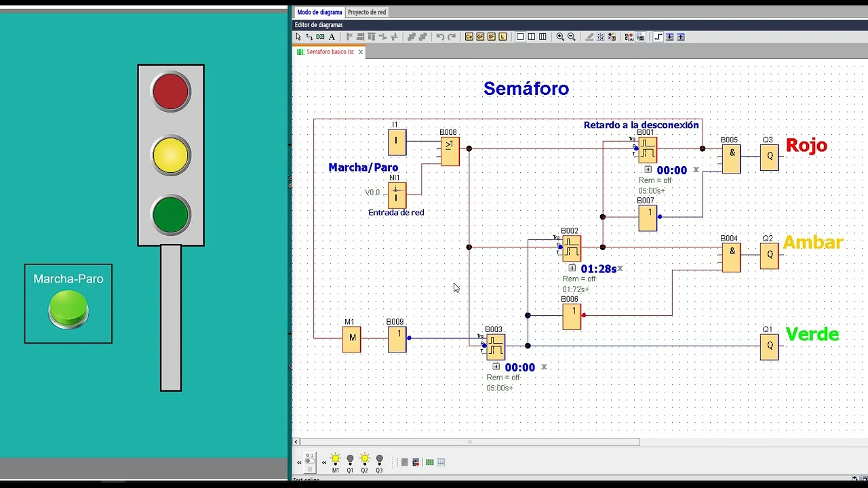
Task: Click the Verde label
Action: [x=812, y=333]
